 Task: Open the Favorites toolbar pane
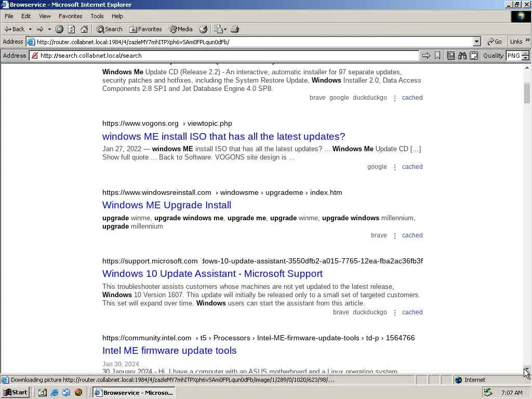[145, 29]
